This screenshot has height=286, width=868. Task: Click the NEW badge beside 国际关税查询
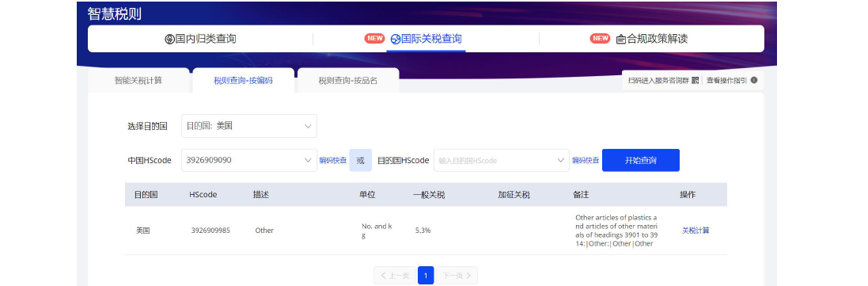(x=374, y=38)
